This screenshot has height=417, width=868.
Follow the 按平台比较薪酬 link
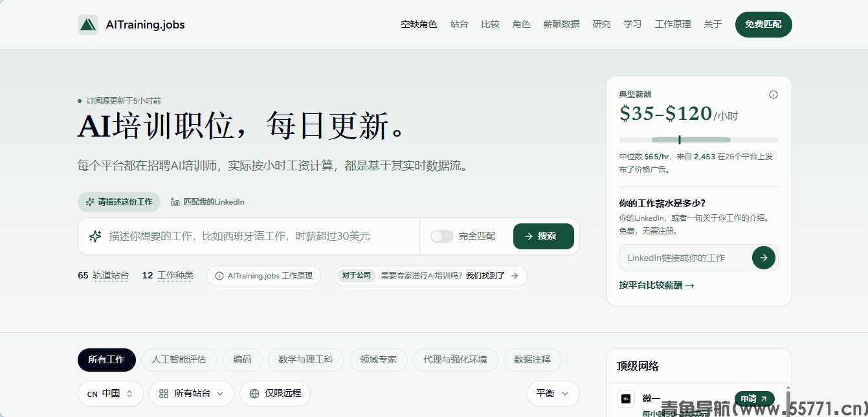(656, 286)
